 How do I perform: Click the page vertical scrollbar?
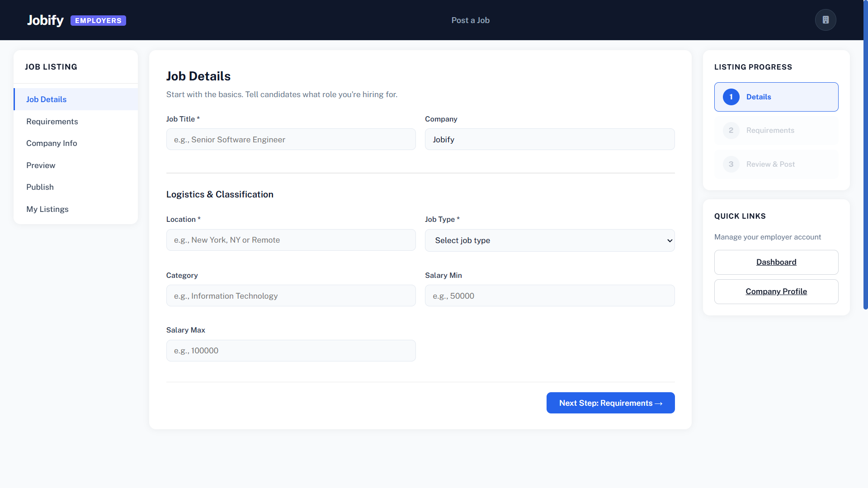click(x=865, y=155)
